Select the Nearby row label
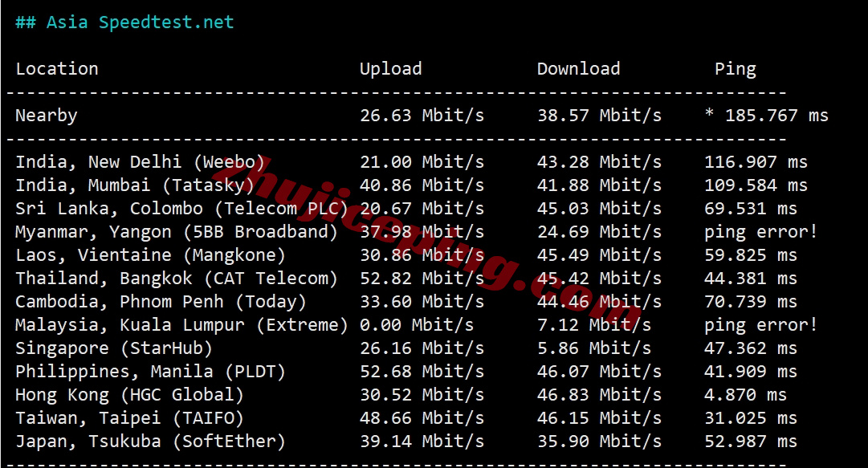 [47, 116]
